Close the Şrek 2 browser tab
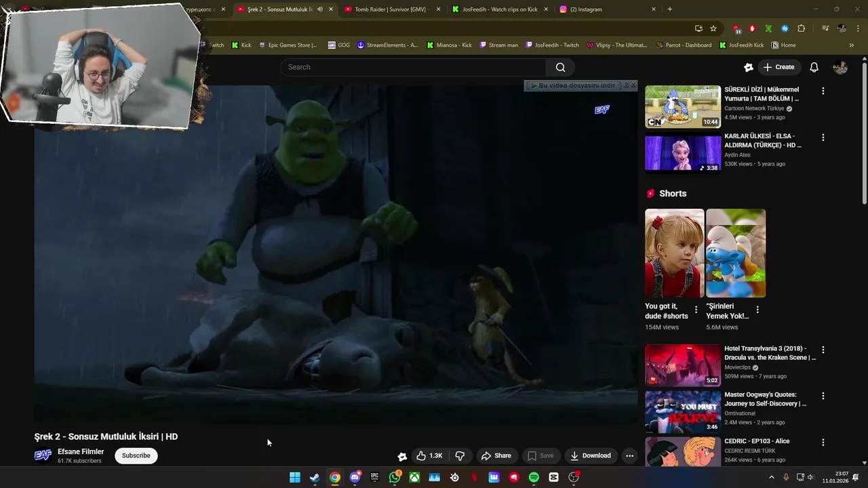Image resolution: width=868 pixels, height=488 pixels. coord(331,9)
